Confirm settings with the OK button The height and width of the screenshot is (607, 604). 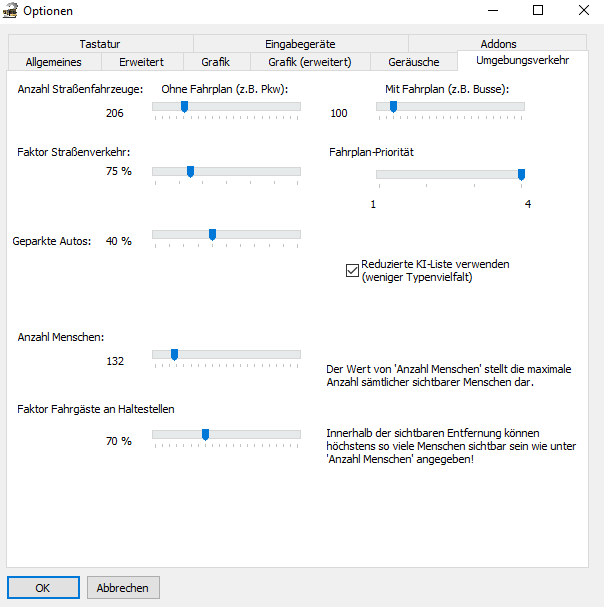43,588
